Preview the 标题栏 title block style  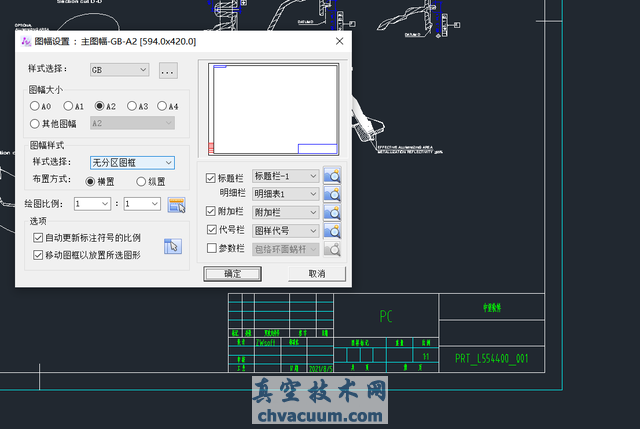[332, 176]
